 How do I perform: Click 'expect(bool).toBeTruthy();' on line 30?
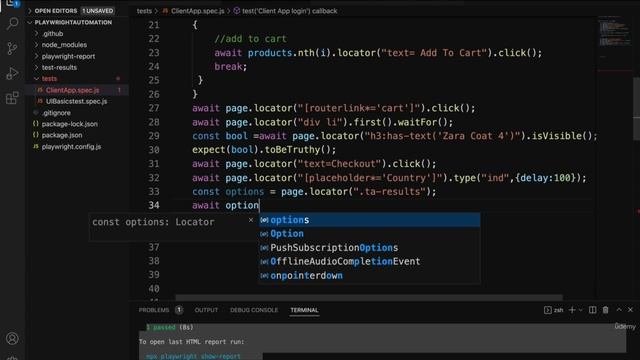tap(264, 150)
